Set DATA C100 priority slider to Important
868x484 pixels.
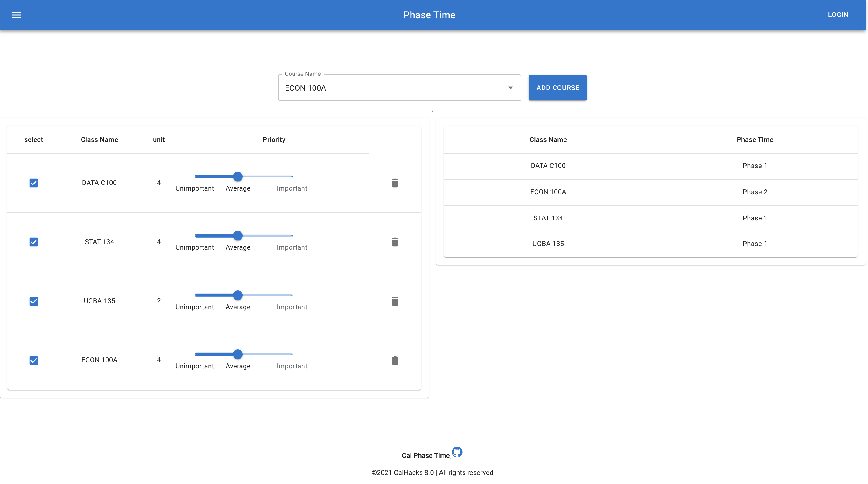tap(292, 176)
